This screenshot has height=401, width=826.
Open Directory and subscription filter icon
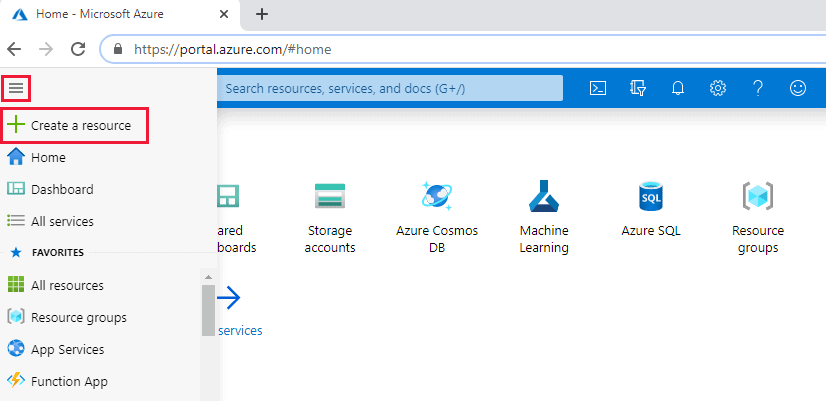(637, 88)
